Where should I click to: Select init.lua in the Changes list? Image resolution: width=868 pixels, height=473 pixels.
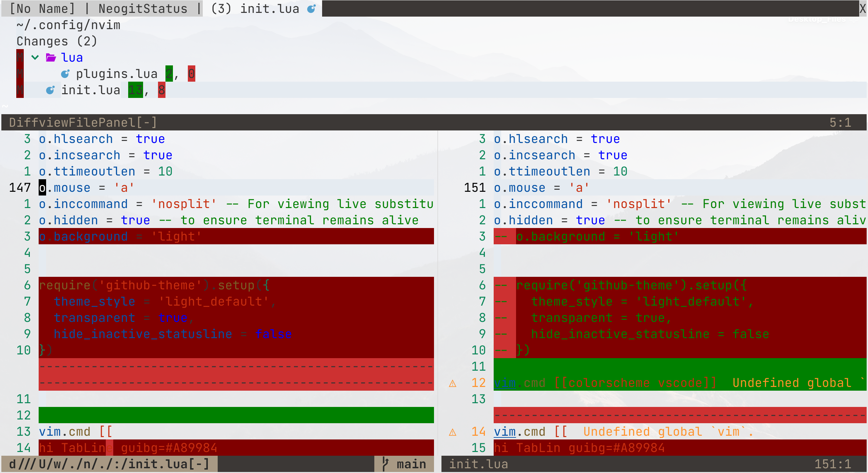(x=91, y=89)
